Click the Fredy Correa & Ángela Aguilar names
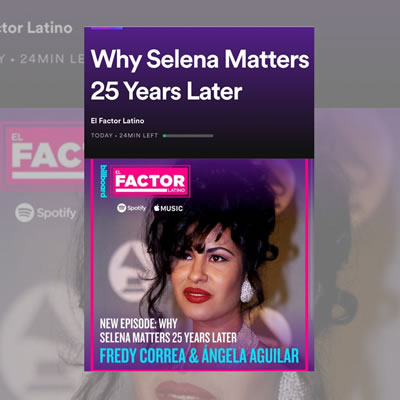This screenshot has width=400, height=400. tap(199, 356)
